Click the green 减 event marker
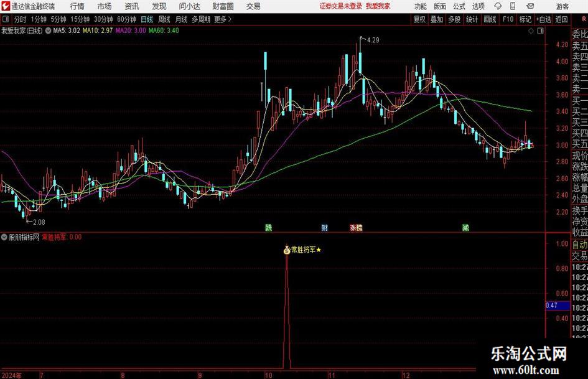The image size is (588, 379). point(465,227)
